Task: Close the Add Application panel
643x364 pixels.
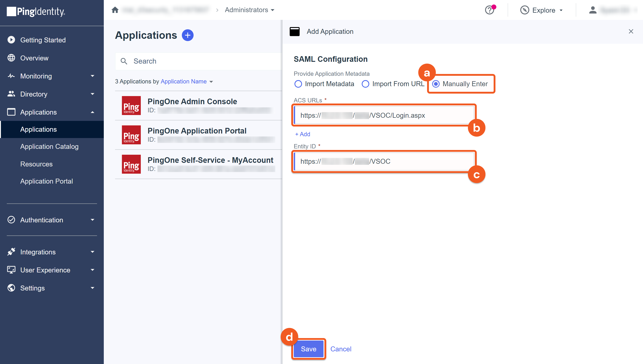Action: tap(631, 32)
